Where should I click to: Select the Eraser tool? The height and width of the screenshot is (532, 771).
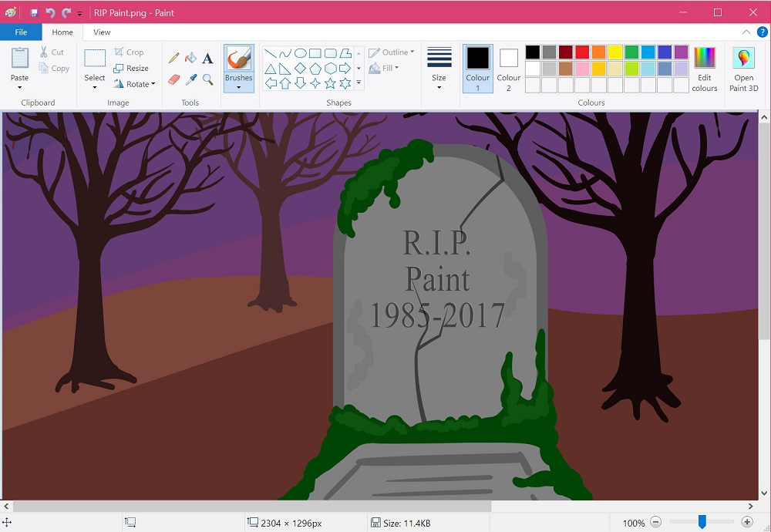173,79
